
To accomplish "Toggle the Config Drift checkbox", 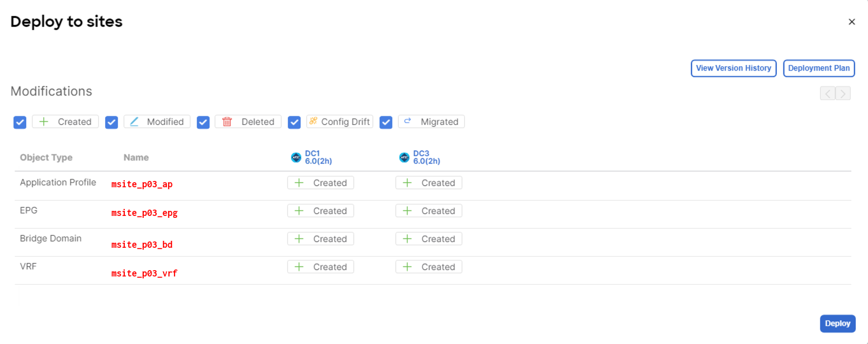I will pyautogui.click(x=294, y=122).
